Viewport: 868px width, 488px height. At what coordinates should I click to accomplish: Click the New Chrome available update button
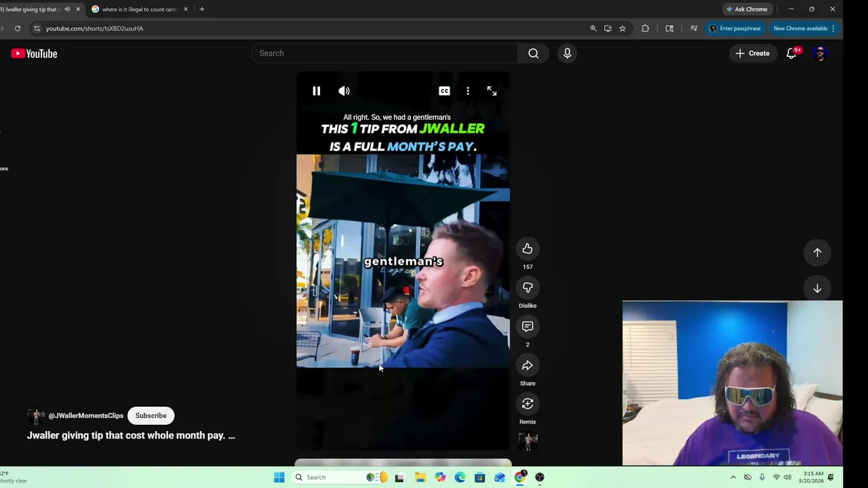pos(804,28)
